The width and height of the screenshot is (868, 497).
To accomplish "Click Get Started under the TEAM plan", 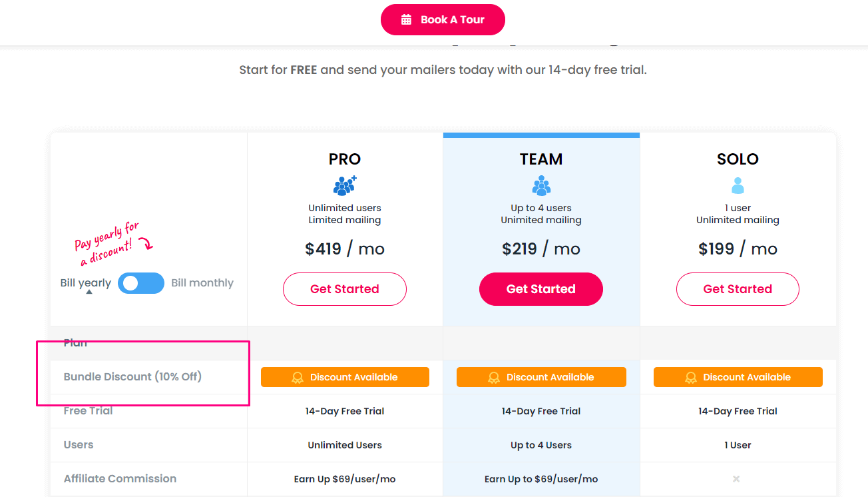I will [541, 289].
